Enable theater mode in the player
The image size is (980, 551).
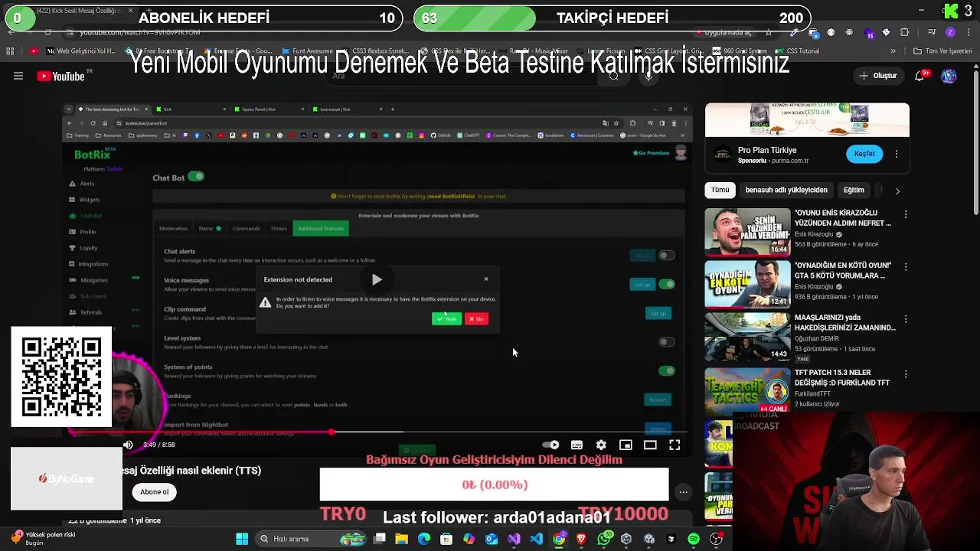click(x=650, y=445)
